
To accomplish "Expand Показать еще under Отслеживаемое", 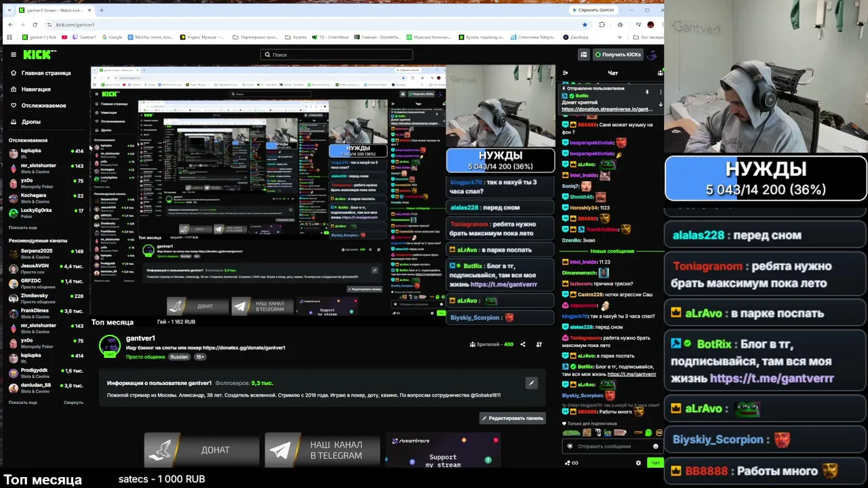I will [23, 228].
